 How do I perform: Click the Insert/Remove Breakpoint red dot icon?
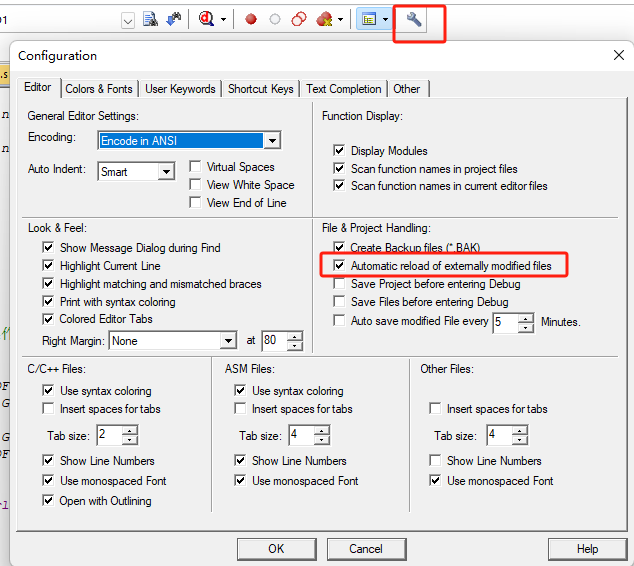251,19
